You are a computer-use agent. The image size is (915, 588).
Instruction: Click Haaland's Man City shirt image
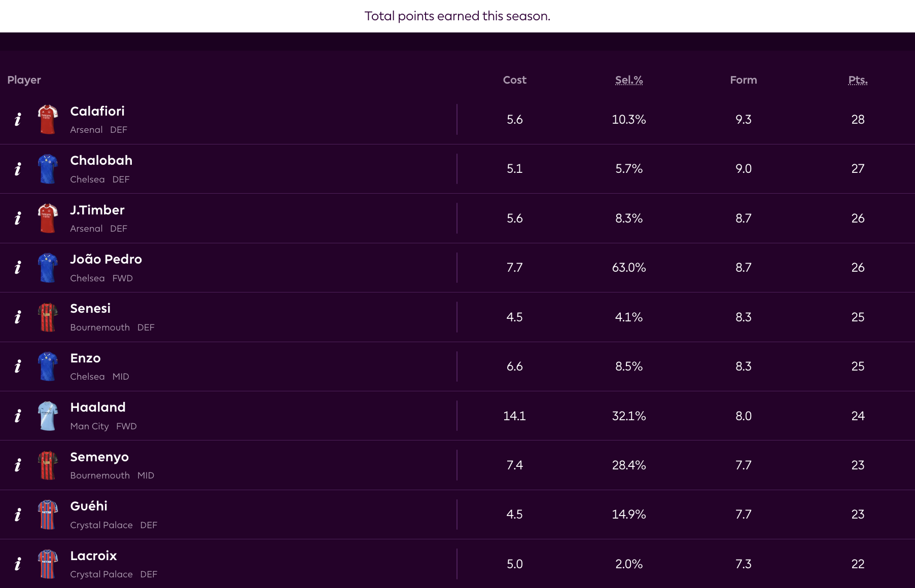coord(48,416)
